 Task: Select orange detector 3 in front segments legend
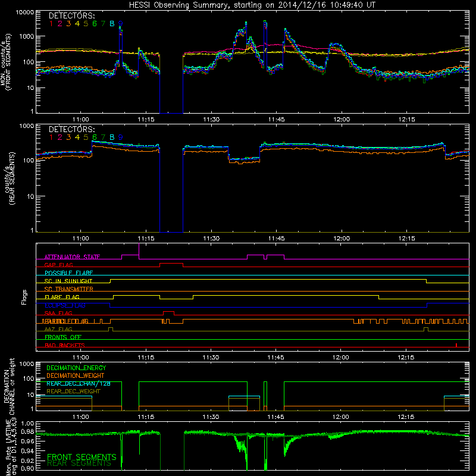[x=68, y=24]
